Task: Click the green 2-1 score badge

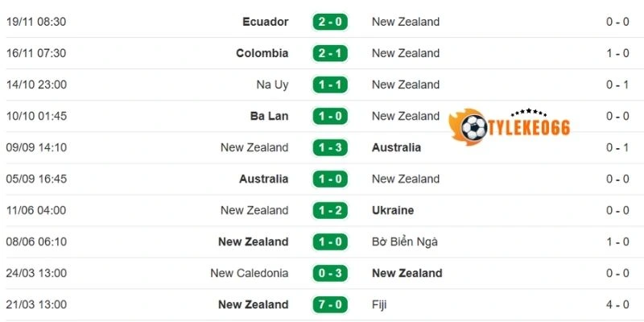Action: coord(330,53)
